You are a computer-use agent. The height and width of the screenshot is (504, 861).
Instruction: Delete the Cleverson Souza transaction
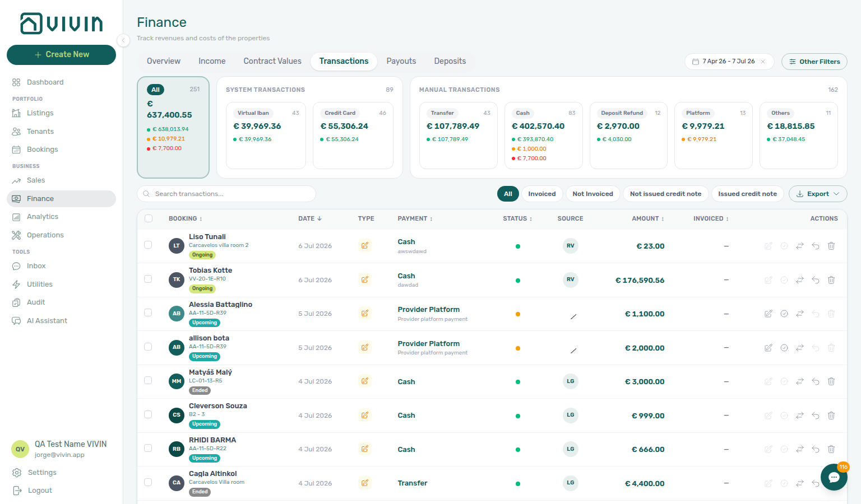tap(831, 416)
